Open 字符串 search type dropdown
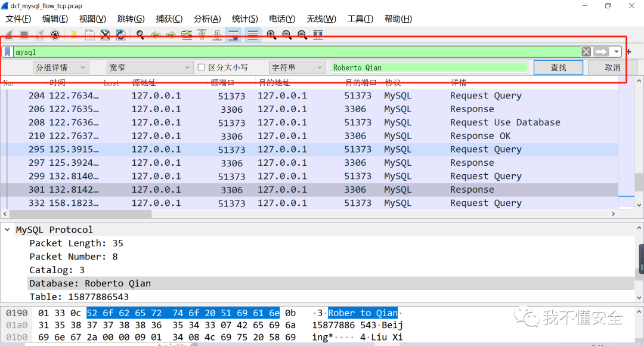644x346 pixels. point(298,67)
